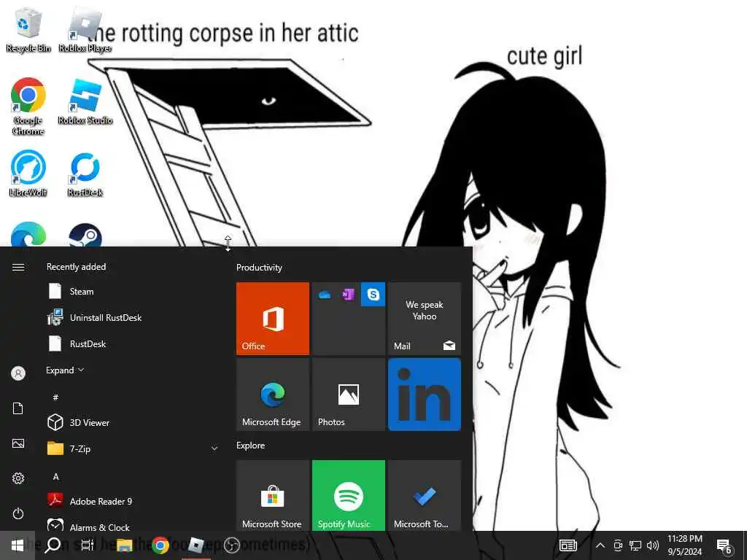Open Settings gear in Start sidebar
This screenshot has width=747, height=560.
click(x=18, y=478)
